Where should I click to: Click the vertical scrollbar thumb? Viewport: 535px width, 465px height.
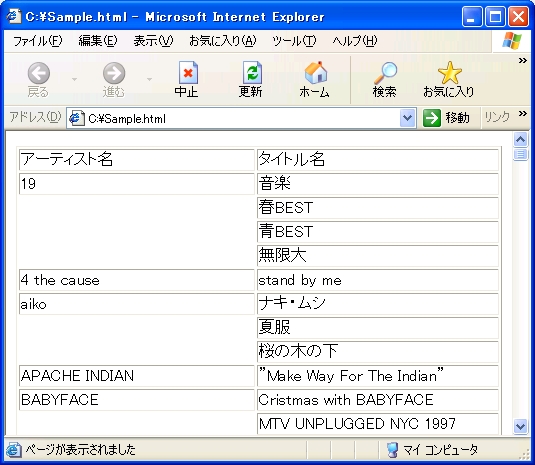click(x=520, y=154)
